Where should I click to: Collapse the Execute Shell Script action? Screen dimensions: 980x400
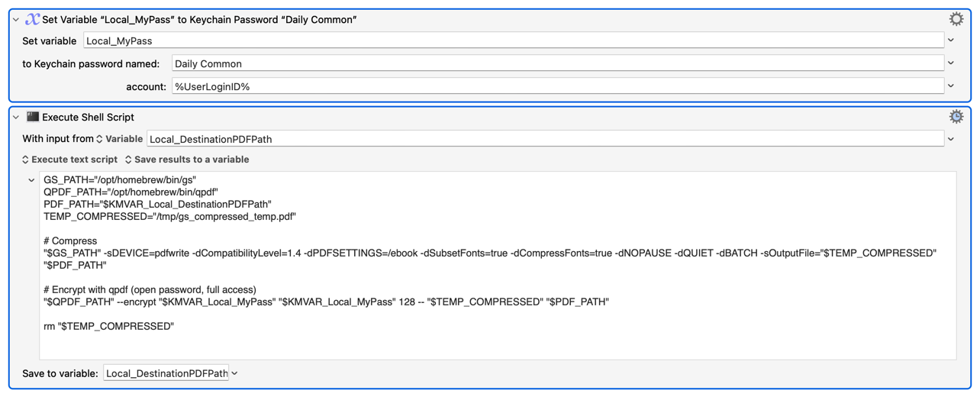tap(16, 118)
